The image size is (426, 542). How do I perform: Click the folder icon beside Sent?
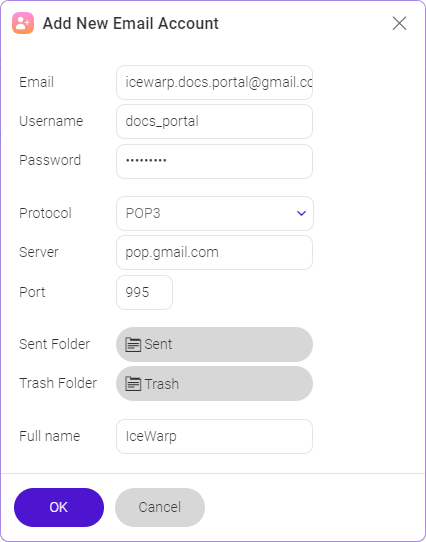click(133, 345)
